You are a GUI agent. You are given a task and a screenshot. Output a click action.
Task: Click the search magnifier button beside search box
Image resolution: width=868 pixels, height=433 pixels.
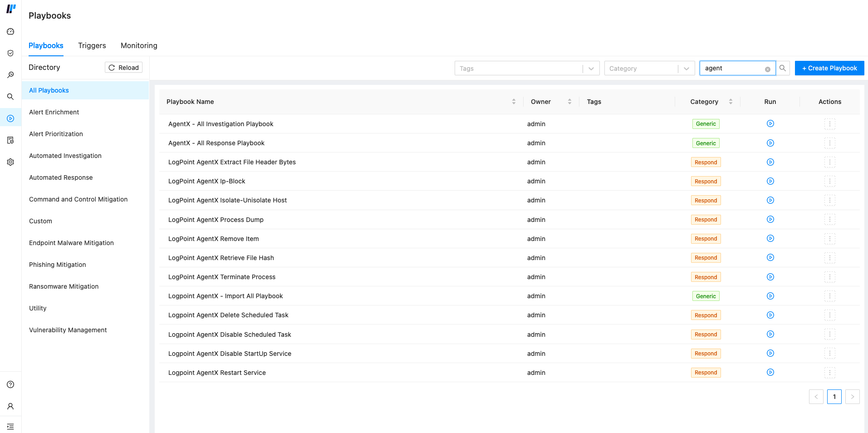pos(783,68)
